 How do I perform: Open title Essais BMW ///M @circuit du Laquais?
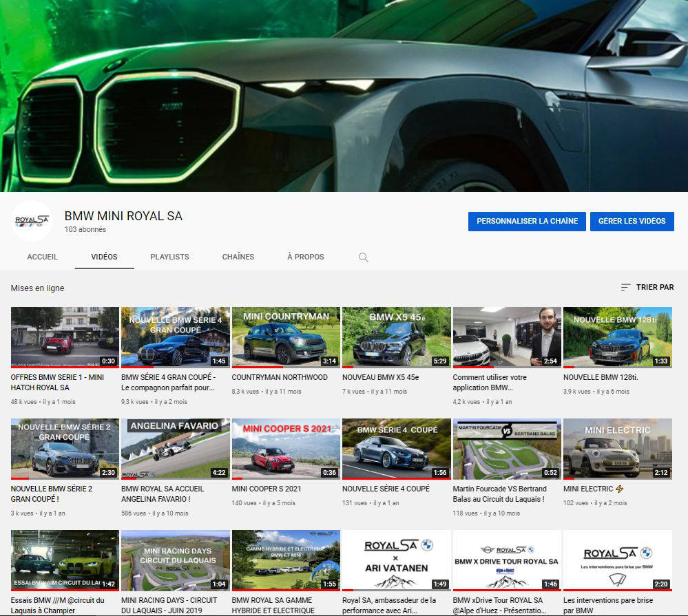[x=57, y=605]
